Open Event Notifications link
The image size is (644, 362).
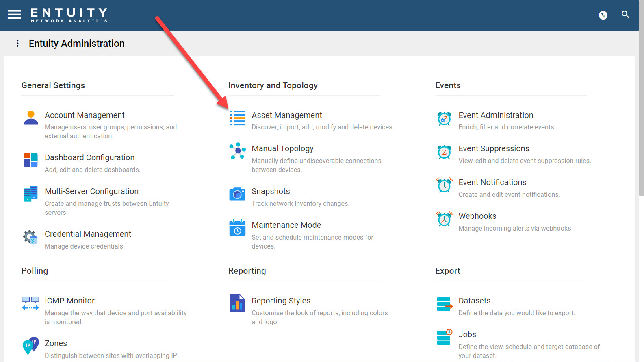click(x=492, y=182)
